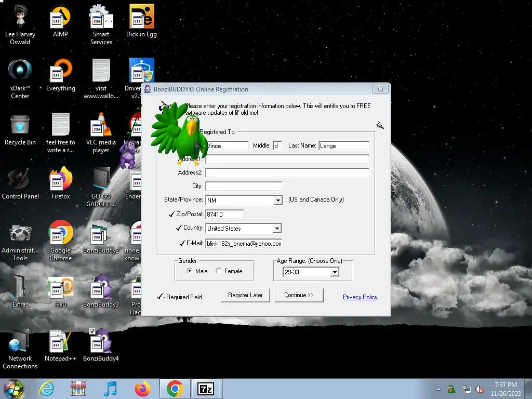Open Firefox from the taskbar

[142, 389]
